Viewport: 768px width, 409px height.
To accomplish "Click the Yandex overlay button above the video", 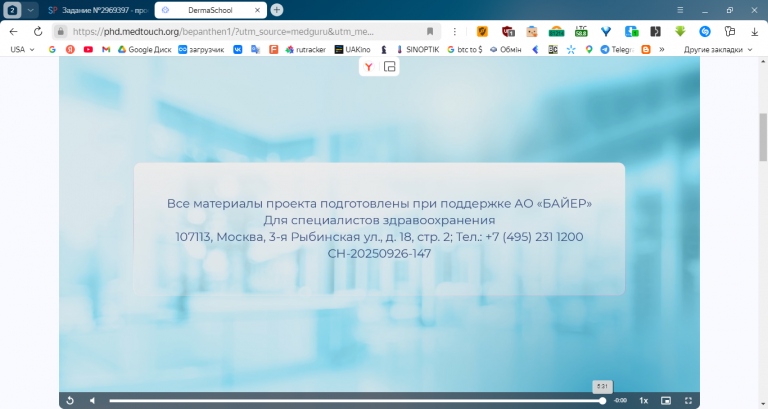I will [x=369, y=67].
